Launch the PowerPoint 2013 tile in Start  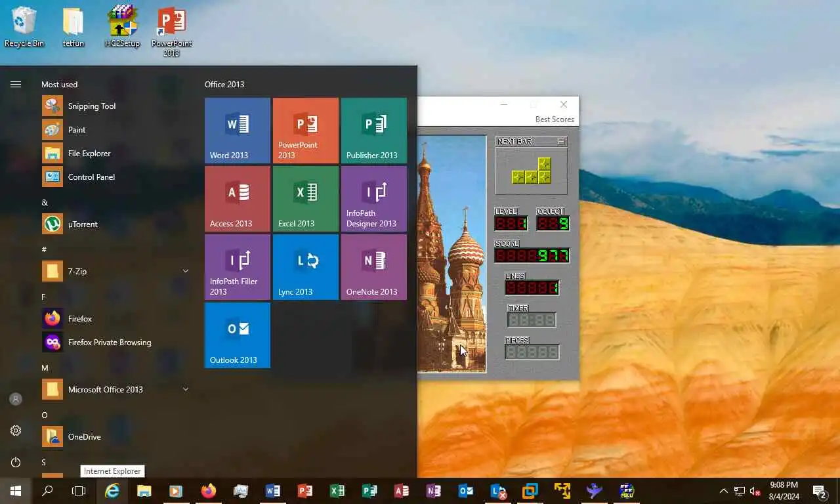306,131
